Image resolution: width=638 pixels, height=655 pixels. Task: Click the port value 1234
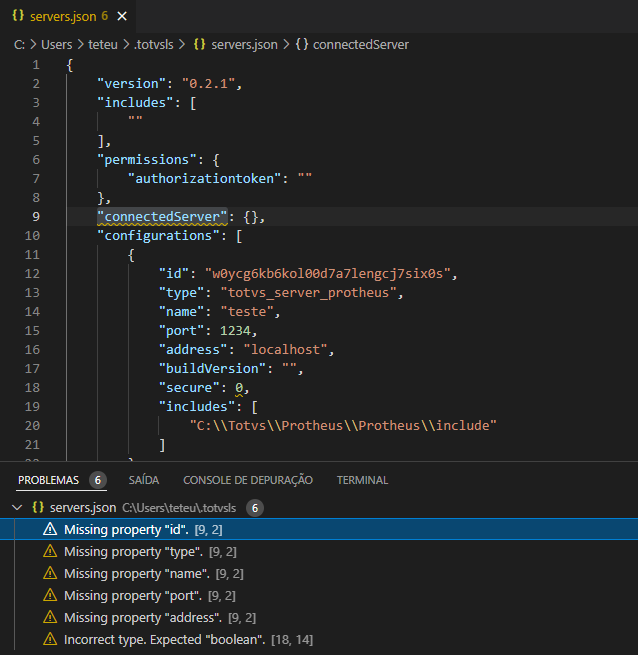click(x=235, y=331)
